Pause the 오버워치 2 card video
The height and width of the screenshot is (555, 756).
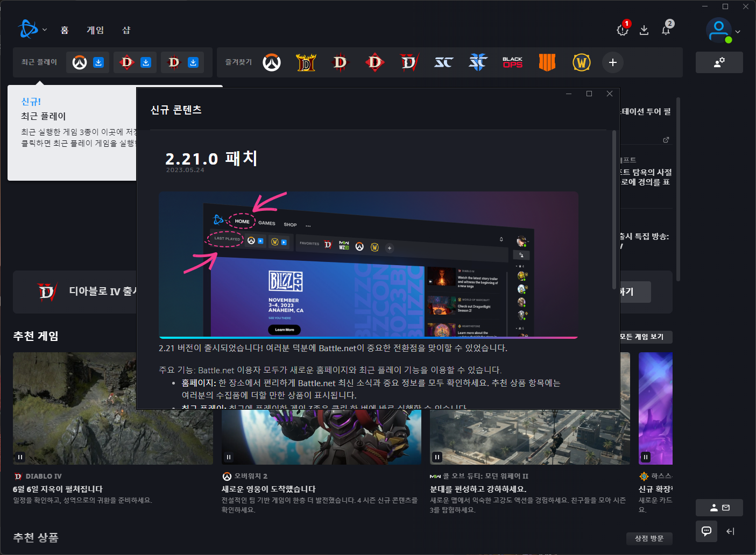pyautogui.click(x=229, y=457)
